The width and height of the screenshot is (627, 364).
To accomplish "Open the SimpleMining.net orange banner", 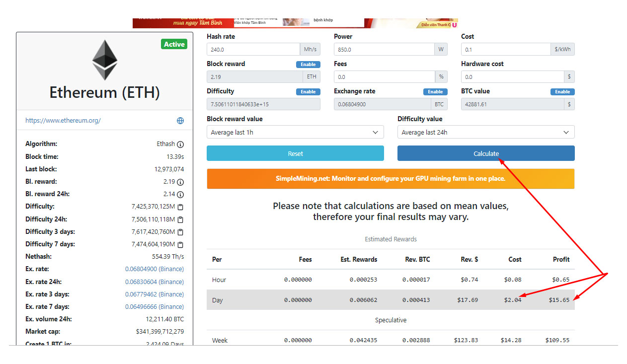I will point(391,179).
